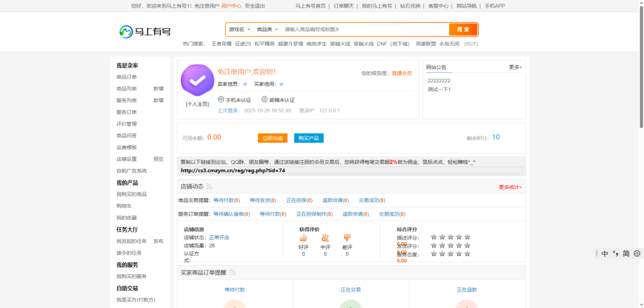Click the settings gear in the IME toolbar
The width and height of the screenshot is (644, 308).
coord(636,253)
